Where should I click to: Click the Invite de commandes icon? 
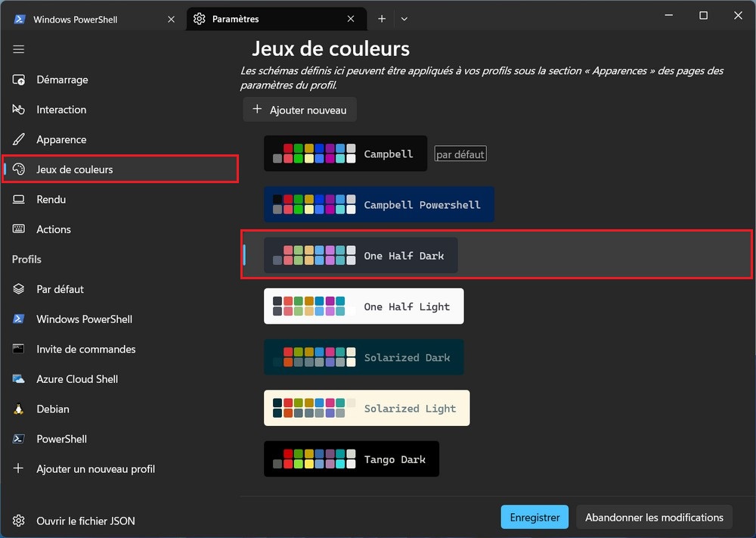[x=18, y=349]
